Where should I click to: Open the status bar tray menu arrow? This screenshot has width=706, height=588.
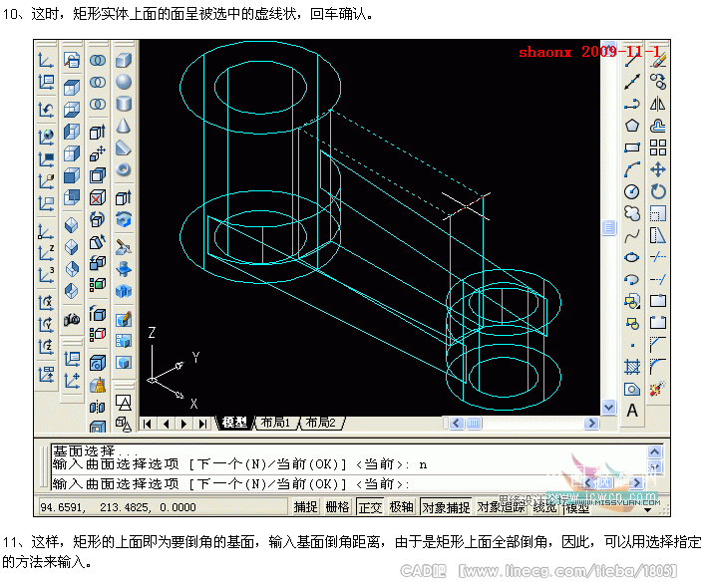tap(647, 510)
